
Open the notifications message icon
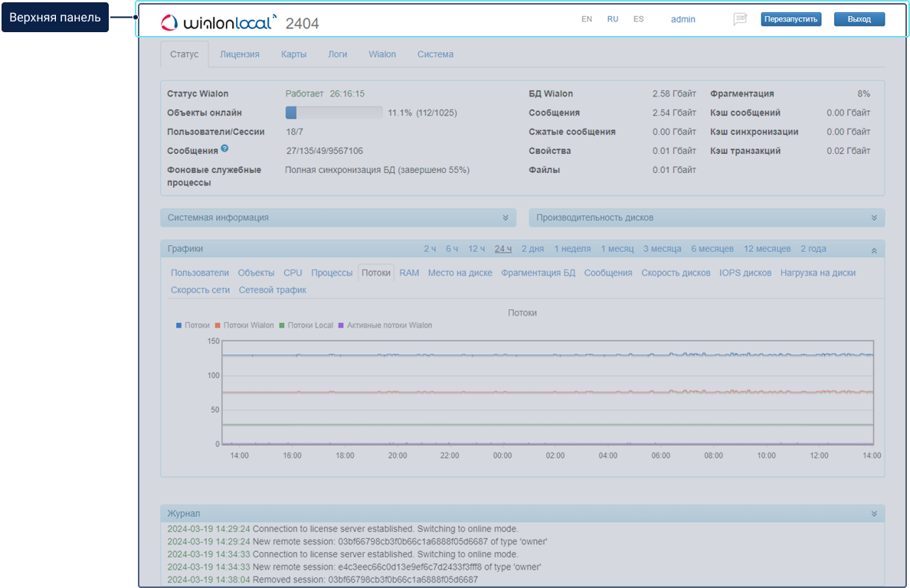coord(739,19)
